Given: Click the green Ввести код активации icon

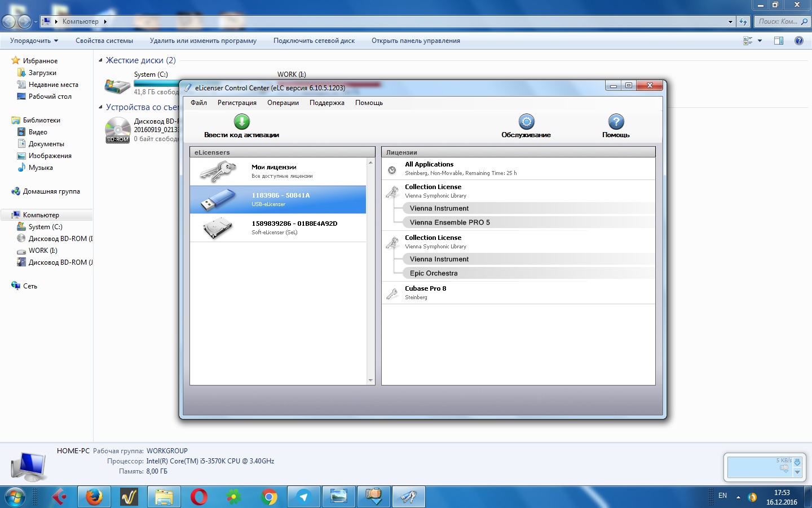Looking at the screenshot, I should 242,121.
